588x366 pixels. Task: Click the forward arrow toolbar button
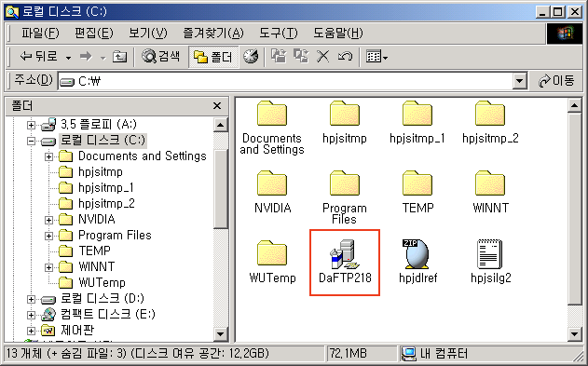coord(87,57)
